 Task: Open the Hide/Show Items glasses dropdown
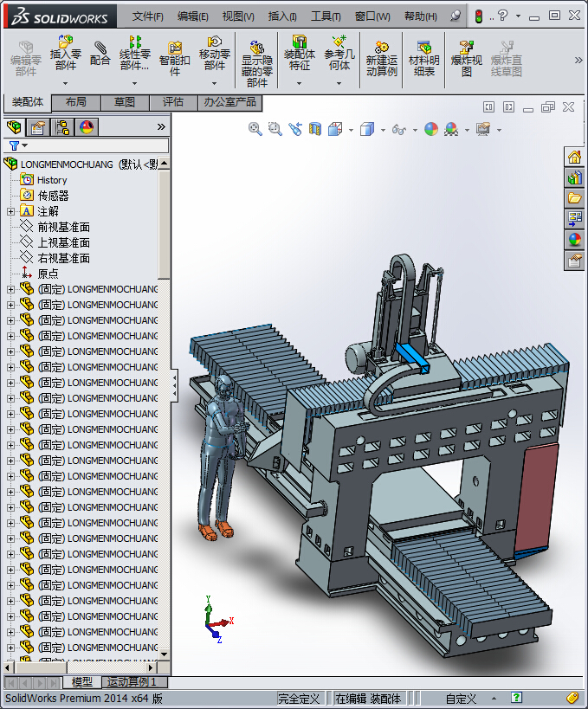click(x=398, y=130)
